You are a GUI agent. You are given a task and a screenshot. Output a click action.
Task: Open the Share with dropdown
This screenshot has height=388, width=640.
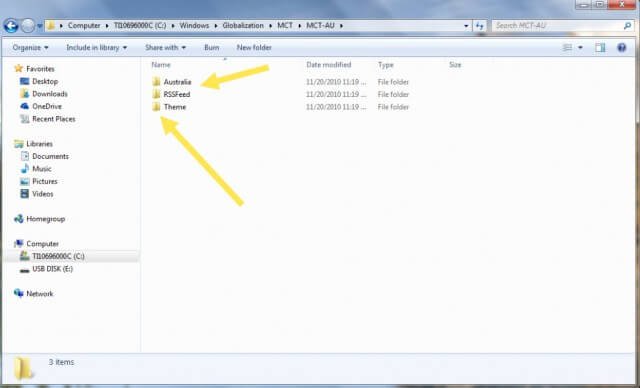165,48
